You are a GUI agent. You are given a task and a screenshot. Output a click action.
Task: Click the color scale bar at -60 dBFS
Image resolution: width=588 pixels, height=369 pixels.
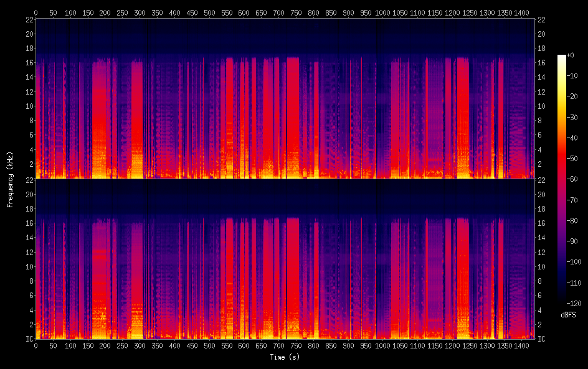pyautogui.click(x=562, y=180)
